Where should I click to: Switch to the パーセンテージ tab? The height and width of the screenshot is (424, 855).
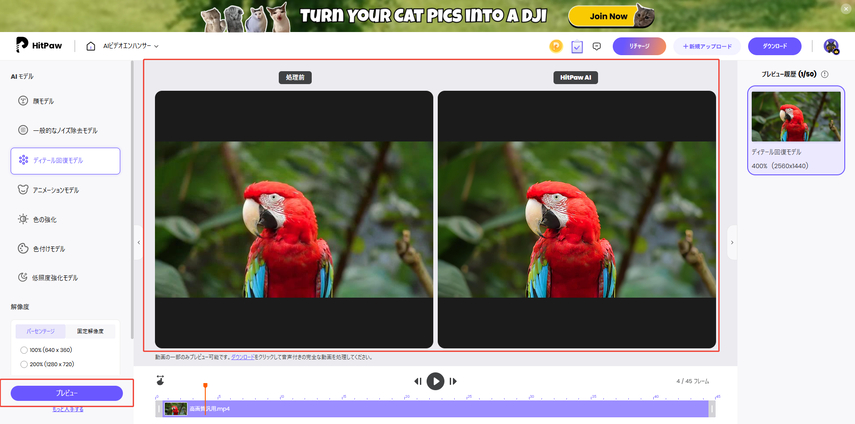40,331
